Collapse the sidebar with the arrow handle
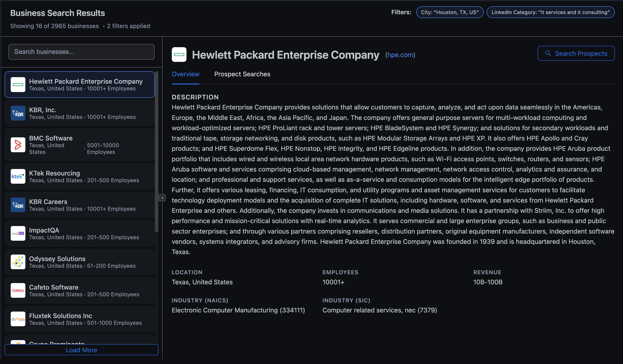 coord(162,198)
